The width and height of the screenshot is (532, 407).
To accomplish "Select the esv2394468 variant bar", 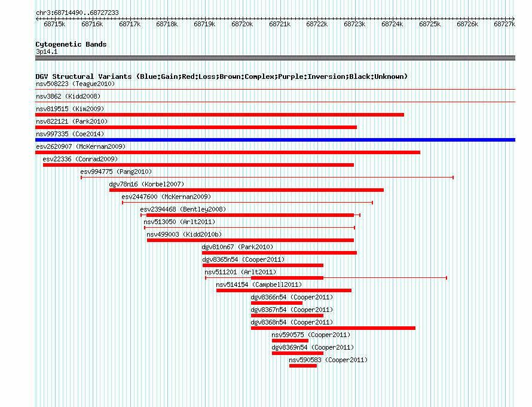I will pos(250,215).
